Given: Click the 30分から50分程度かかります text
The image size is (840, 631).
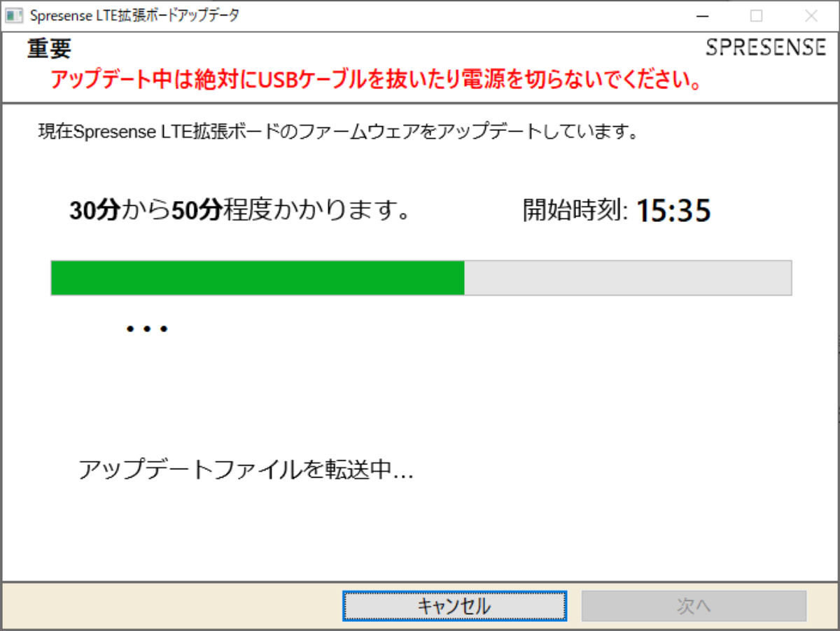Looking at the screenshot, I should 239,210.
